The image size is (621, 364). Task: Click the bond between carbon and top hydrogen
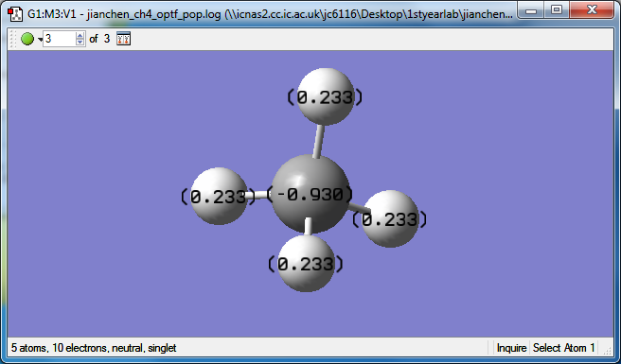click(319, 141)
